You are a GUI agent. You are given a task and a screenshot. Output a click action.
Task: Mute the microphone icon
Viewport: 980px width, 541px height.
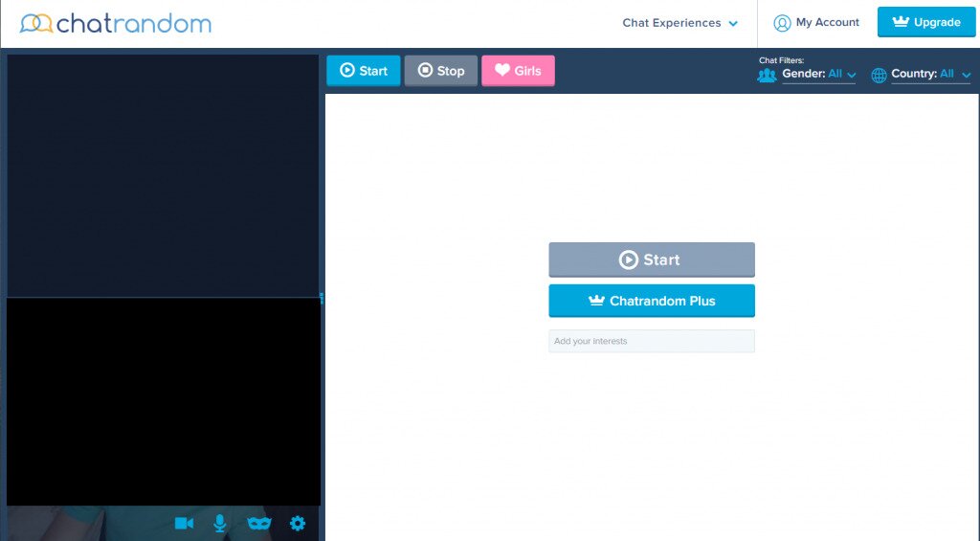click(219, 523)
